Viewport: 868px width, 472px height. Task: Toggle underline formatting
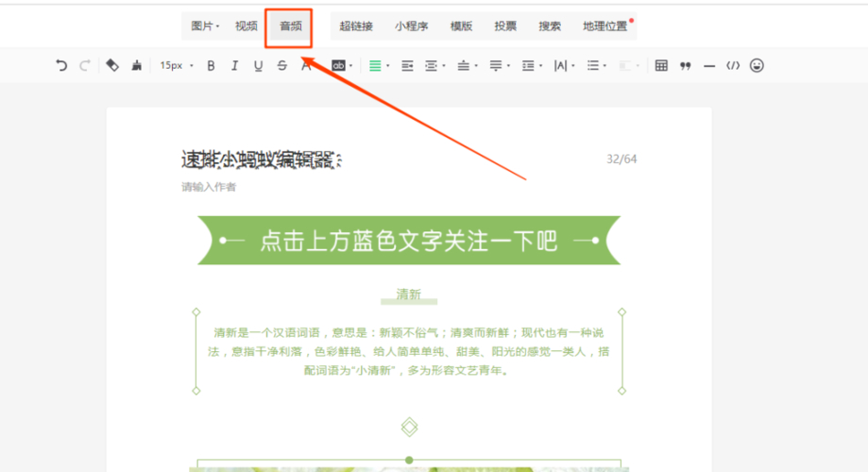(258, 65)
